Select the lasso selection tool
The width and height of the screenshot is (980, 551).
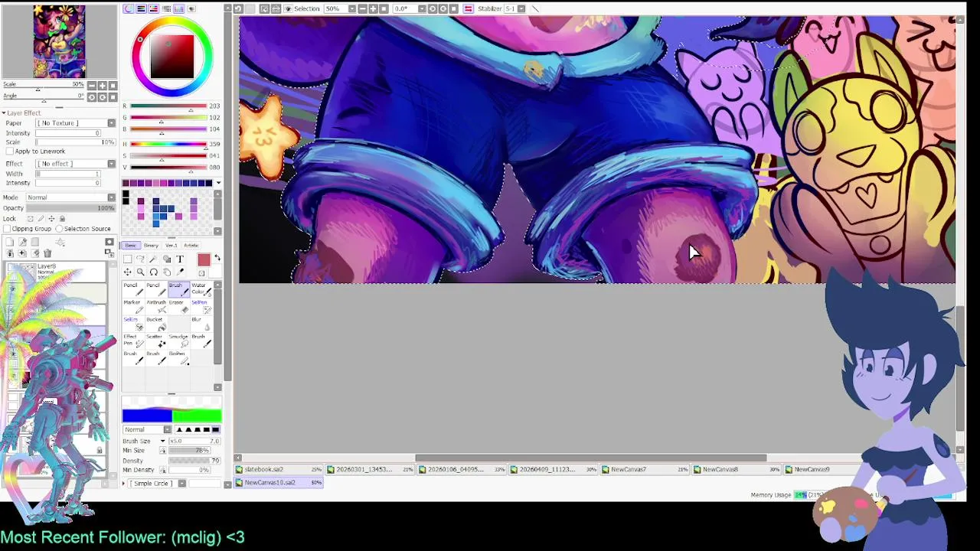click(140, 259)
